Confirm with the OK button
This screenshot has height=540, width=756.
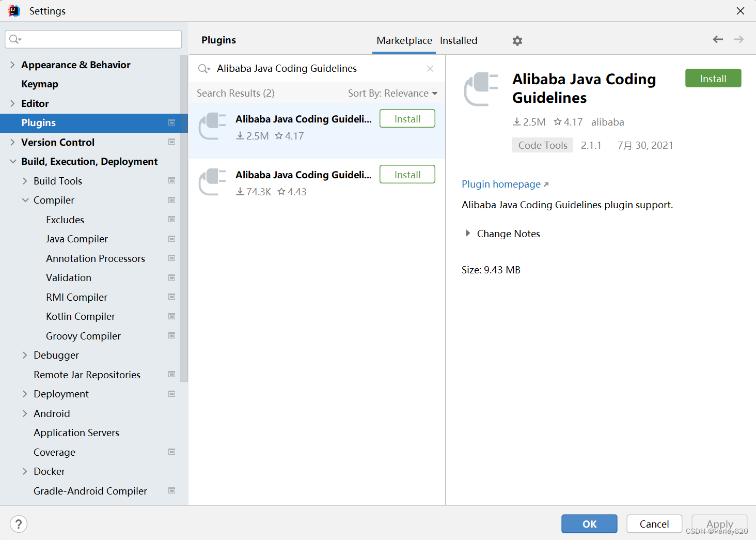click(x=589, y=524)
